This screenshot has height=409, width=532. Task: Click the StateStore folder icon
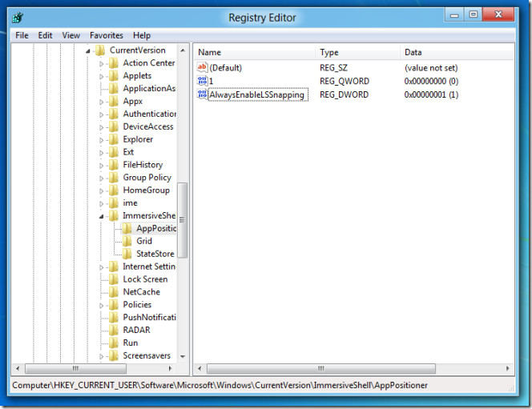[127, 254]
